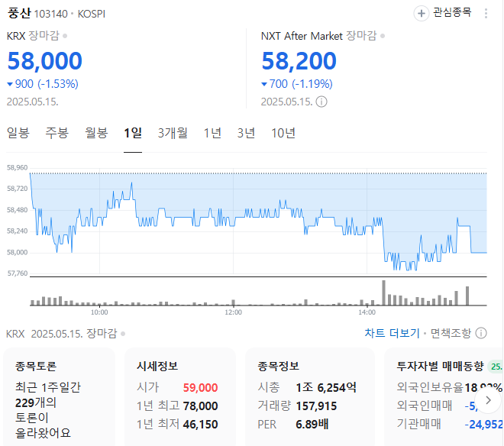504x446 pixels.
Task: Select the 1년 chart tab
Action: [x=212, y=133]
